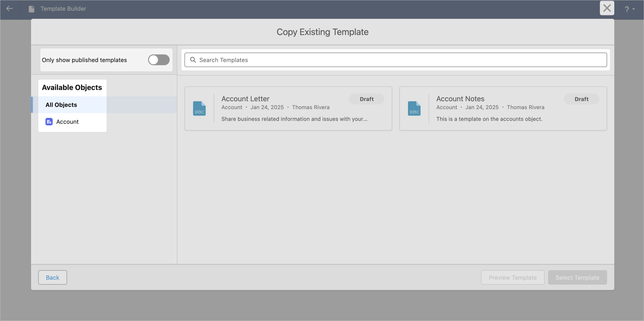Open help via the question mark icon
The height and width of the screenshot is (321, 644).
point(627,9)
